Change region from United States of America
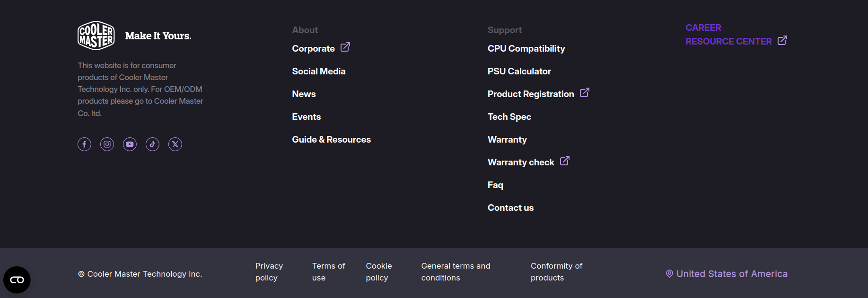The image size is (868, 298). click(x=731, y=274)
